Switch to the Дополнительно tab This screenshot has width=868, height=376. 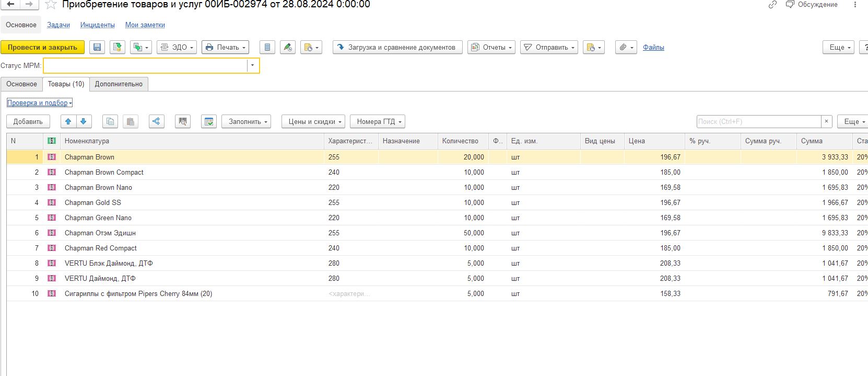[x=119, y=84]
